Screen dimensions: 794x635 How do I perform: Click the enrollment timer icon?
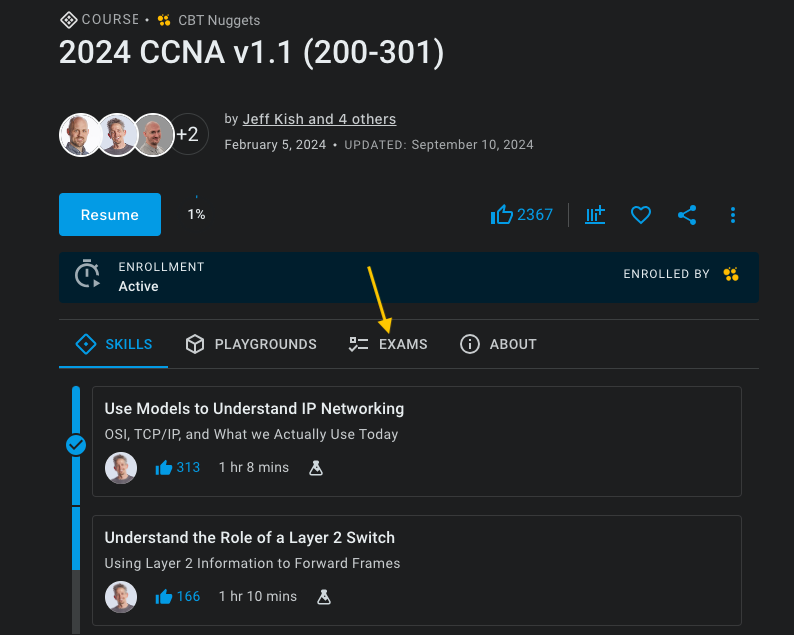[x=87, y=274]
